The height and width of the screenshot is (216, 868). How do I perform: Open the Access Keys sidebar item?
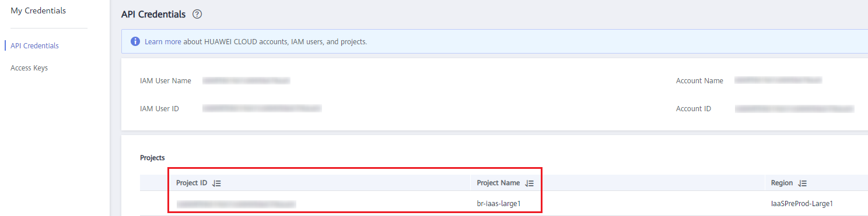(x=29, y=68)
